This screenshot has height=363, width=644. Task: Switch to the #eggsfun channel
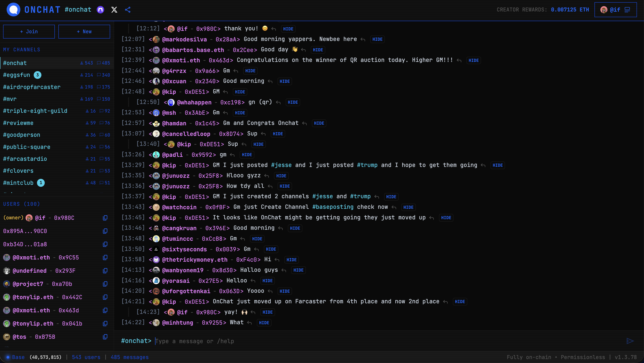click(x=17, y=75)
